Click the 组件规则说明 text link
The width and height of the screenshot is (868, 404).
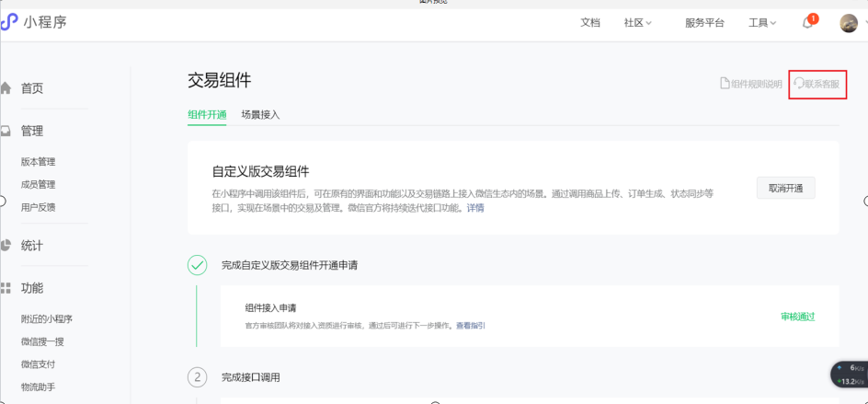757,85
